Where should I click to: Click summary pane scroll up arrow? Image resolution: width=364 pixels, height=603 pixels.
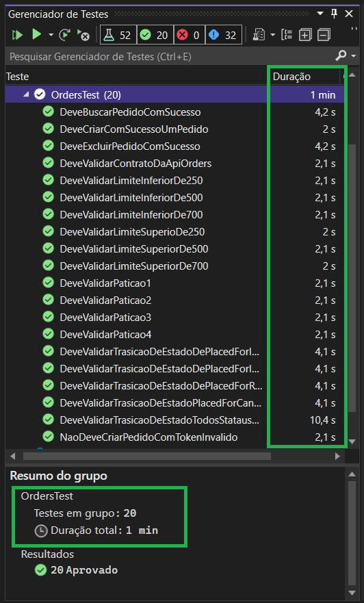coord(352,474)
